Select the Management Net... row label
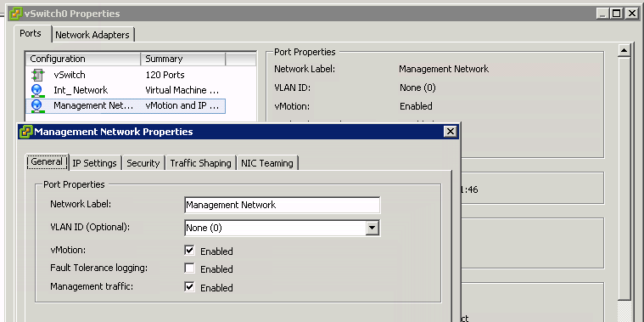Viewport: 644px width, 322px height. 93,105
